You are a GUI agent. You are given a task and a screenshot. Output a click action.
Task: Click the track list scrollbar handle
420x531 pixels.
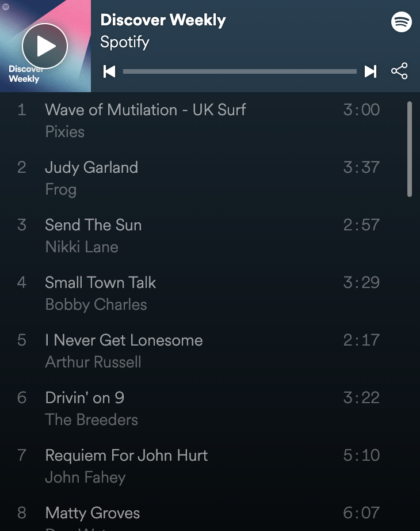click(x=410, y=149)
